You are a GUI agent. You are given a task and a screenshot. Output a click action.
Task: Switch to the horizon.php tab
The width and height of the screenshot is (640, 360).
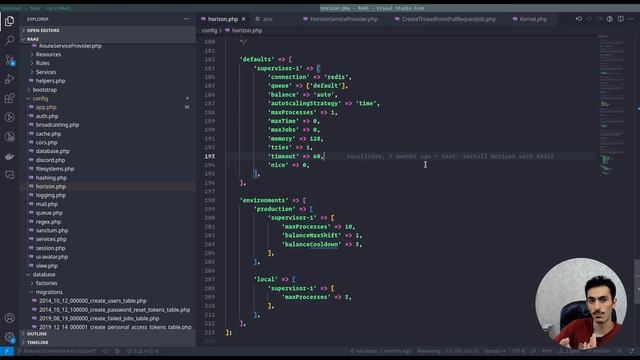(223, 19)
